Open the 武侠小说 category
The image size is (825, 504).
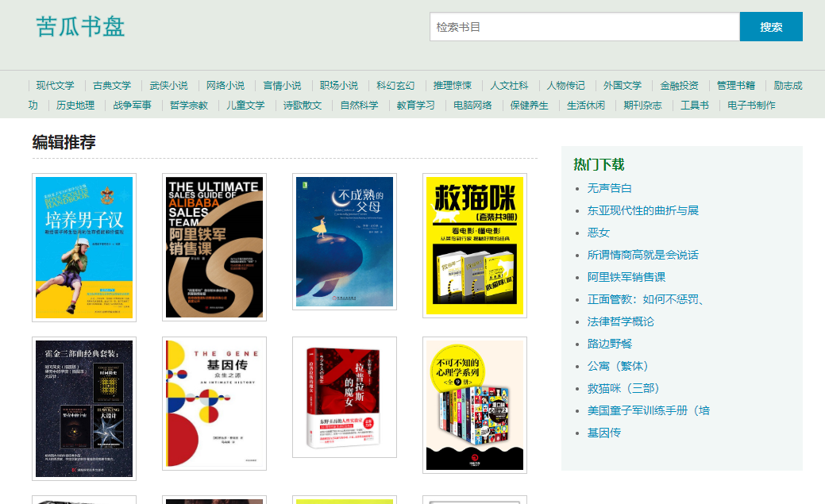(169, 85)
